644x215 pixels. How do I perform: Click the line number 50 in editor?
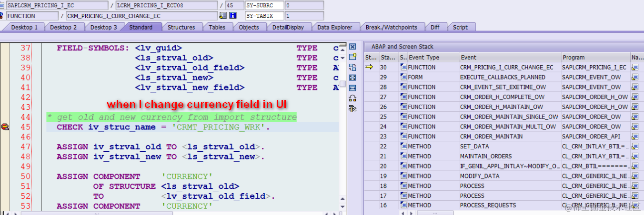coord(25,176)
